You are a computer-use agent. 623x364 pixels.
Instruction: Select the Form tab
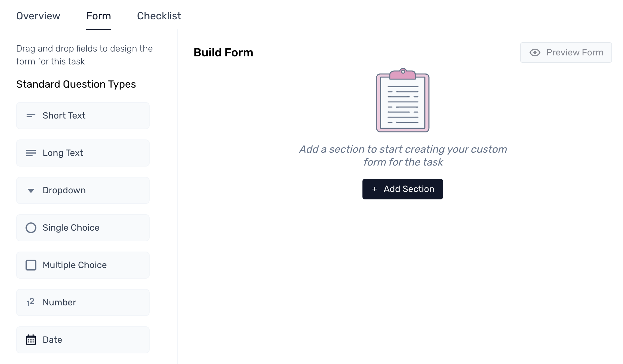pos(99,16)
